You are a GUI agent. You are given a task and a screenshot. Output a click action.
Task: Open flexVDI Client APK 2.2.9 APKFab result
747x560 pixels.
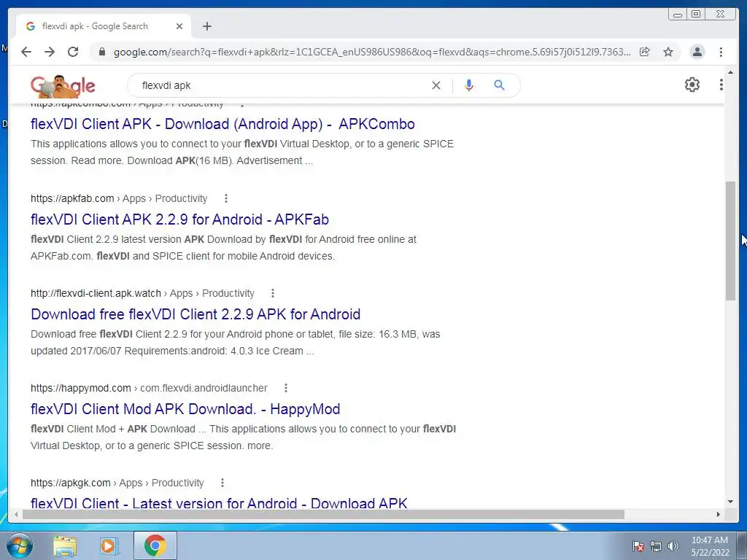(x=179, y=219)
